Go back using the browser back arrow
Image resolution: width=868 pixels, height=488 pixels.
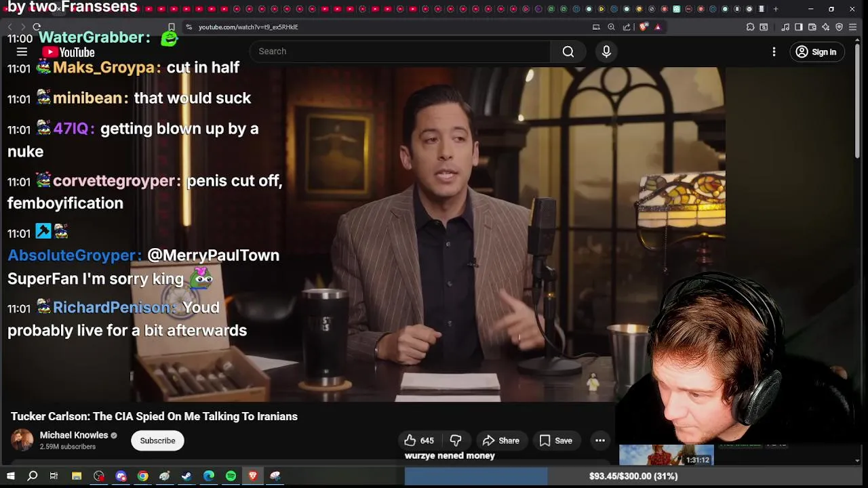coord(9,27)
